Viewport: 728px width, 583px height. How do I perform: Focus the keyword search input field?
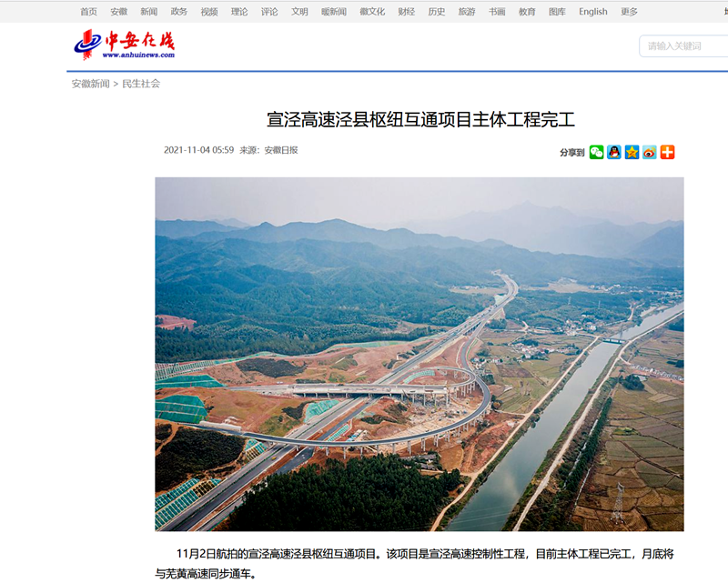[682, 45]
